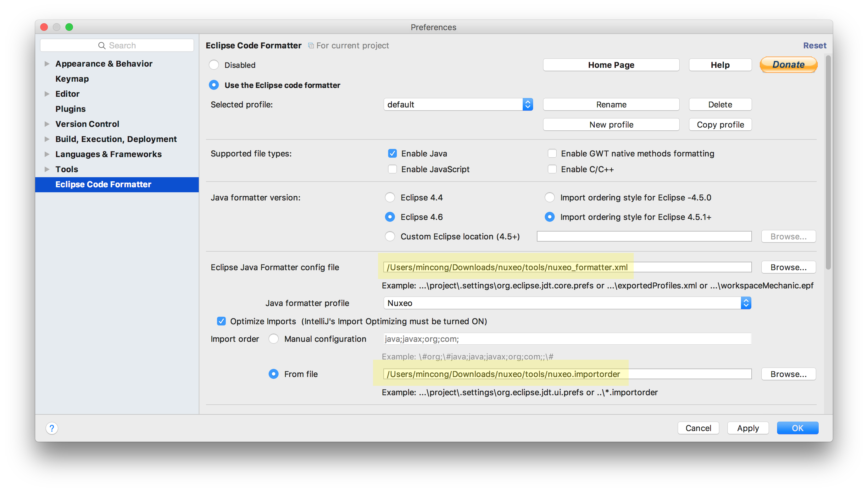This screenshot has width=868, height=492.
Task: Expand the Appearance & Behavior section
Action: (48, 63)
